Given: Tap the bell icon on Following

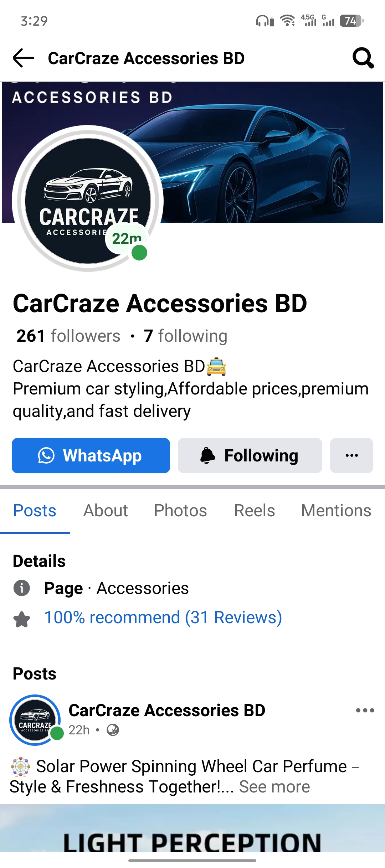Looking at the screenshot, I should coord(208,455).
